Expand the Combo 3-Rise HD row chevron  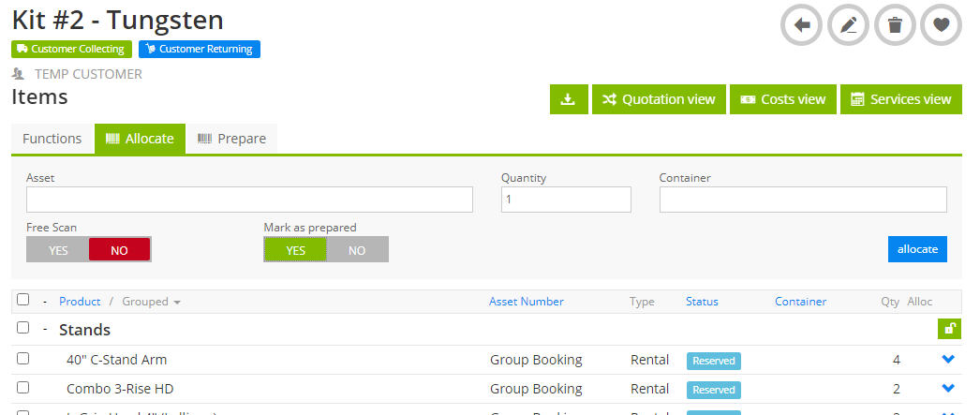click(x=948, y=388)
